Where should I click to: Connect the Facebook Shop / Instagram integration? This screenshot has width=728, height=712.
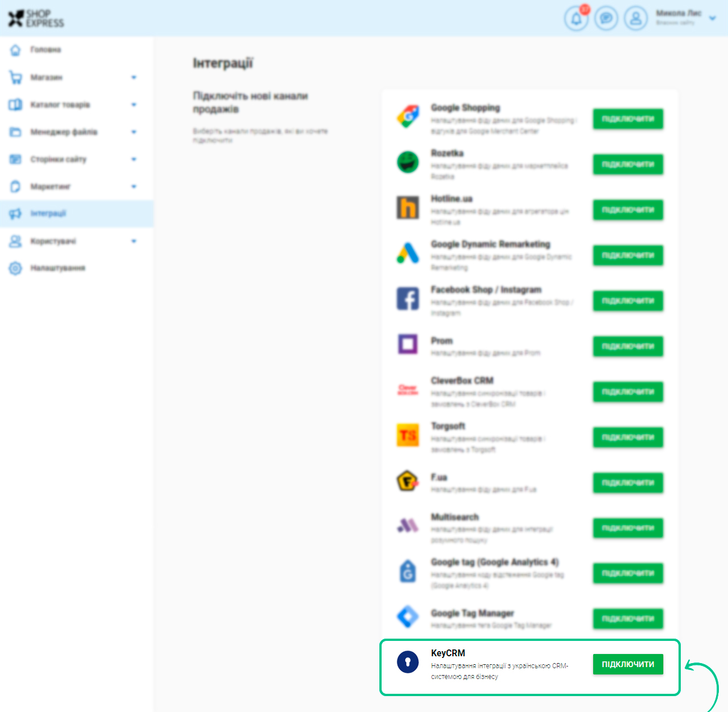[x=628, y=301]
